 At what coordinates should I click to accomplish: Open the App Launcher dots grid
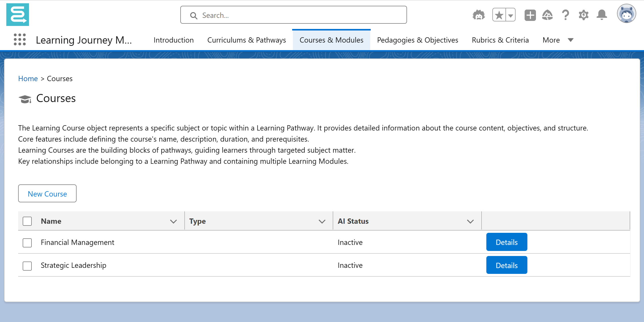point(20,40)
